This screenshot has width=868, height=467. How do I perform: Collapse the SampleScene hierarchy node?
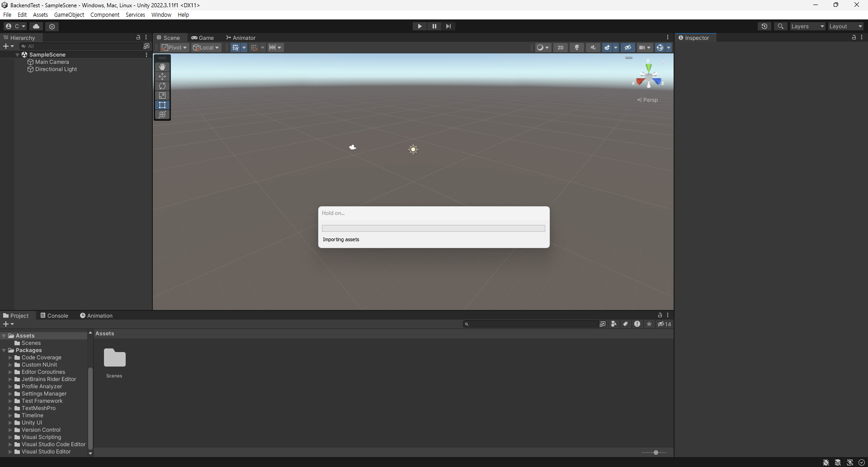pyautogui.click(x=18, y=55)
